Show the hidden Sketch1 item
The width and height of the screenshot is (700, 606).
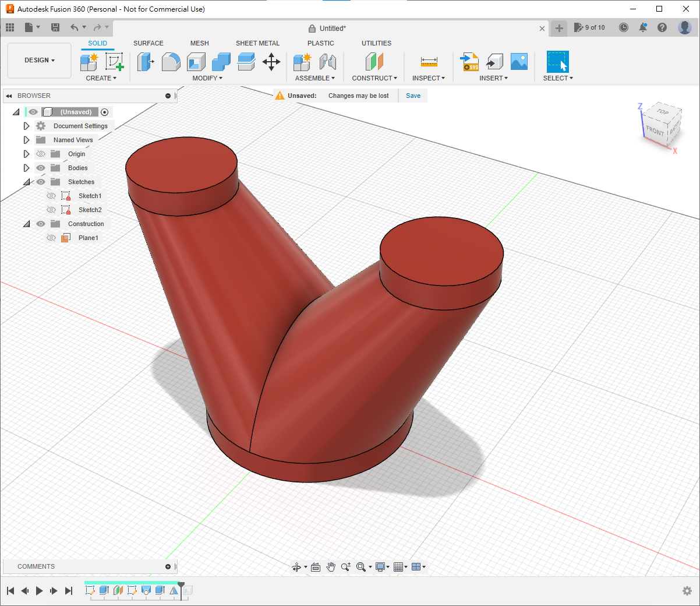pyautogui.click(x=51, y=196)
